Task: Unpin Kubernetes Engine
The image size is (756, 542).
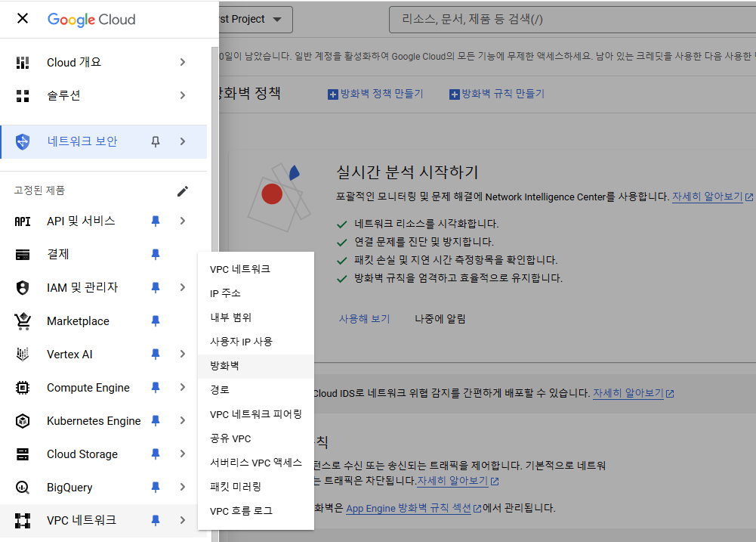Action: (x=156, y=421)
